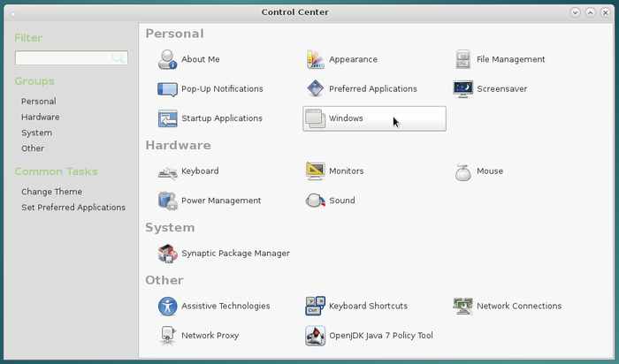Click the 'Preferred Applications' label in Personal
This screenshot has width=619, height=364.
coord(373,89)
